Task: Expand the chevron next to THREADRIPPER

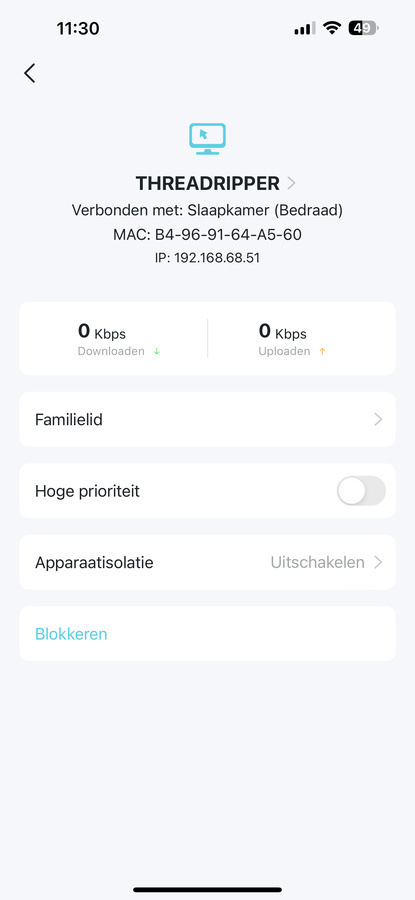Action: click(x=291, y=183)
